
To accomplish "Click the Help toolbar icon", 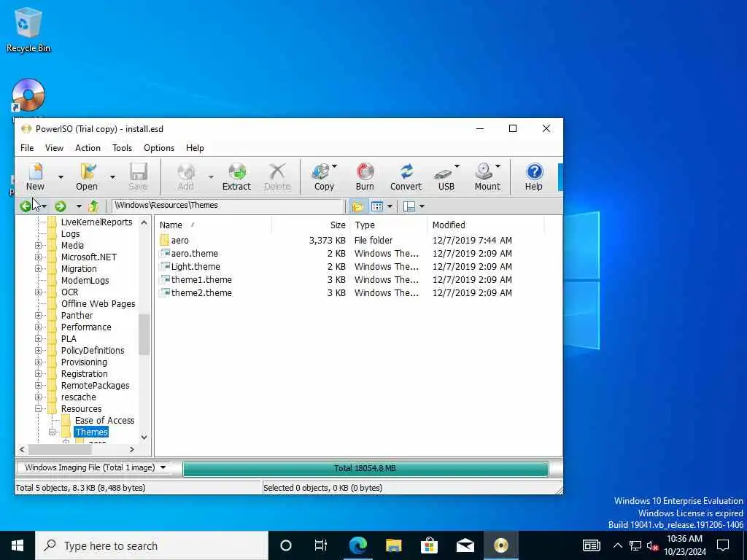I will pos(533,176).
